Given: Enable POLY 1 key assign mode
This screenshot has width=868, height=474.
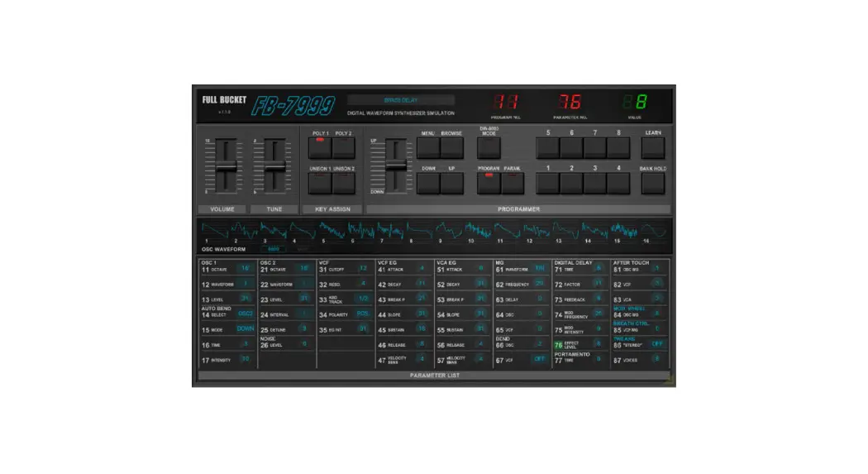Looking at the screenshot, I should [320, 148].
